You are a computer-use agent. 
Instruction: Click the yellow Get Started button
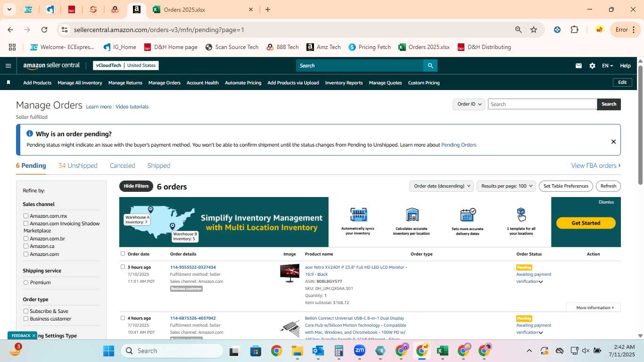point(586,223)
